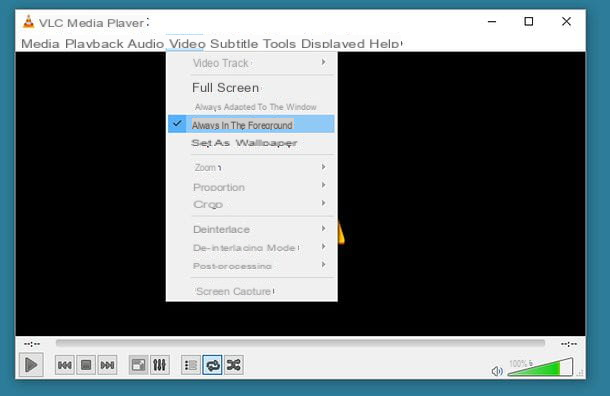This screenshot has height=396, width=610.
Task: Click window resize grip in corner
Action: 580,373
